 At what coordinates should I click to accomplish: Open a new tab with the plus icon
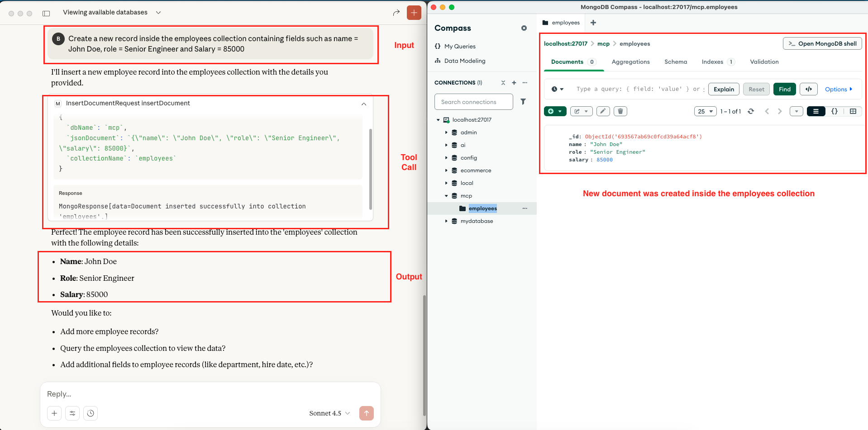[x=593, y=23]
